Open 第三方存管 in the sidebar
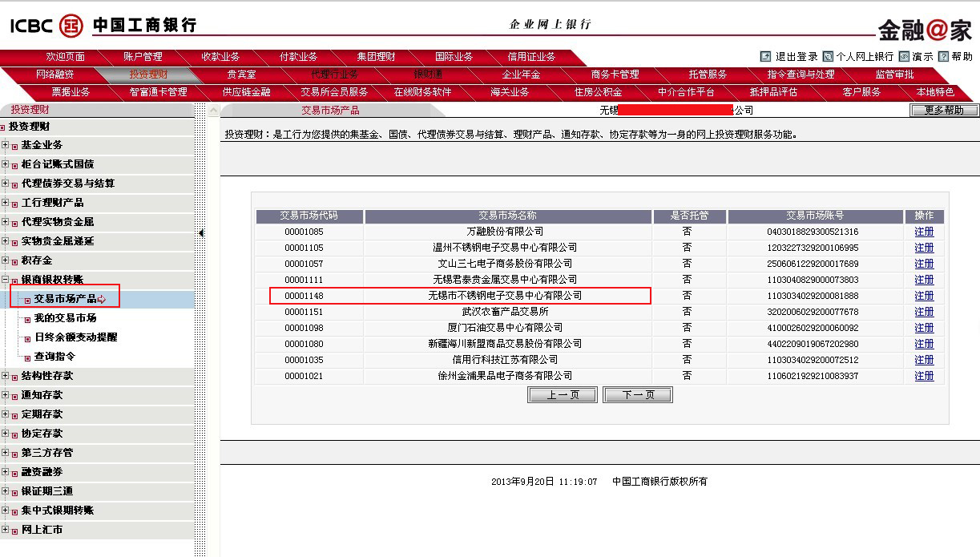Screen dimensions: 980x557 pyautogui.click(x=47, y=453)
